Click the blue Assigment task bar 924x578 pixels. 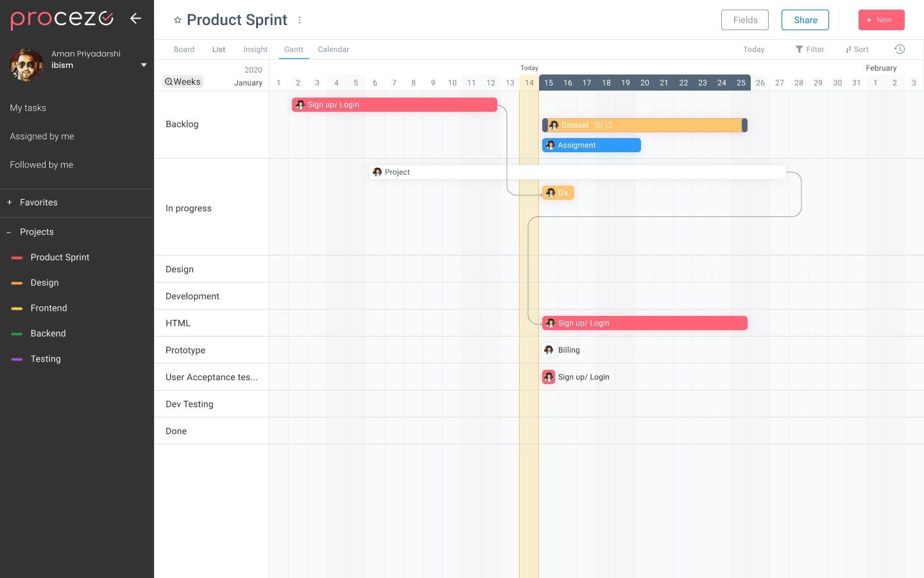coord(591,145)
